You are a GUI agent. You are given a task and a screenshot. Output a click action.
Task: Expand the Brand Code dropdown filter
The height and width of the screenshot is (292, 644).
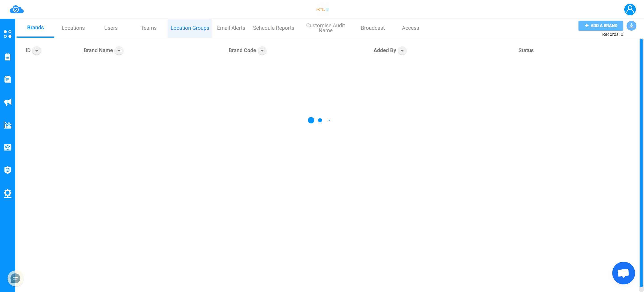262,51
